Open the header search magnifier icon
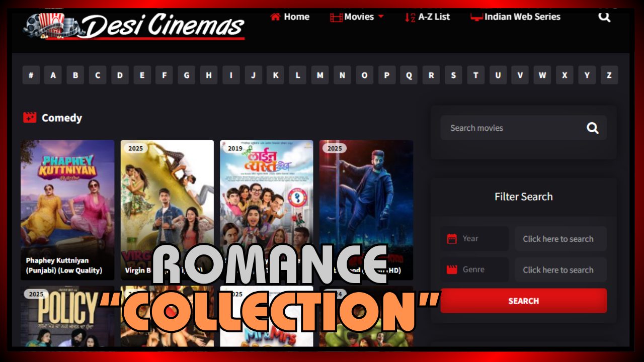The height and width of the screenshot is (362, 644). (604, 17)
